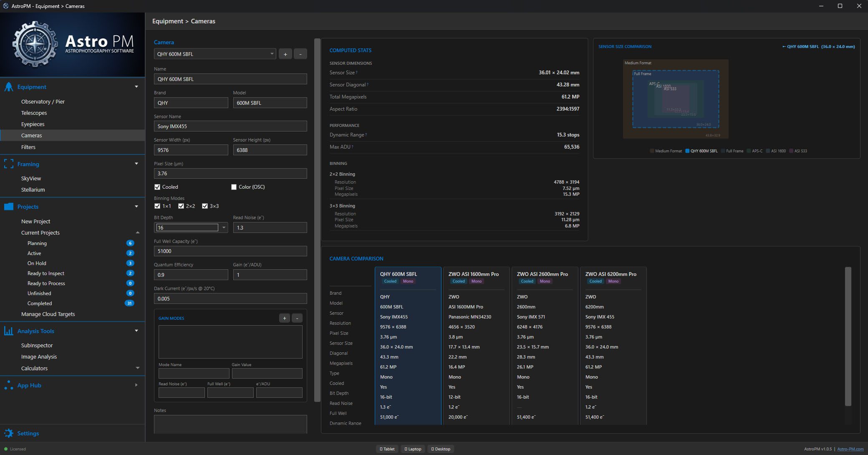This screenshot has height=455, width=868.
Task: Click the ASI 1600 legend color swatch
Action: (x=768, y=151)
